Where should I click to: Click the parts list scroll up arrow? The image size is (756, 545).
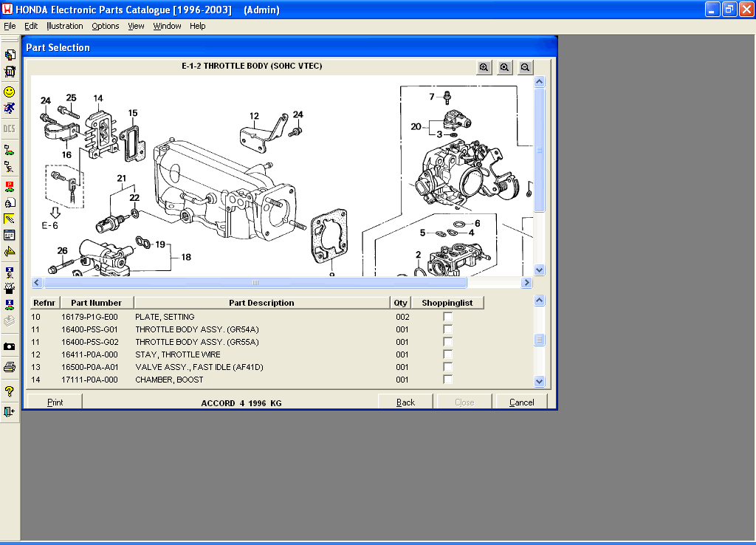[540, 301]
